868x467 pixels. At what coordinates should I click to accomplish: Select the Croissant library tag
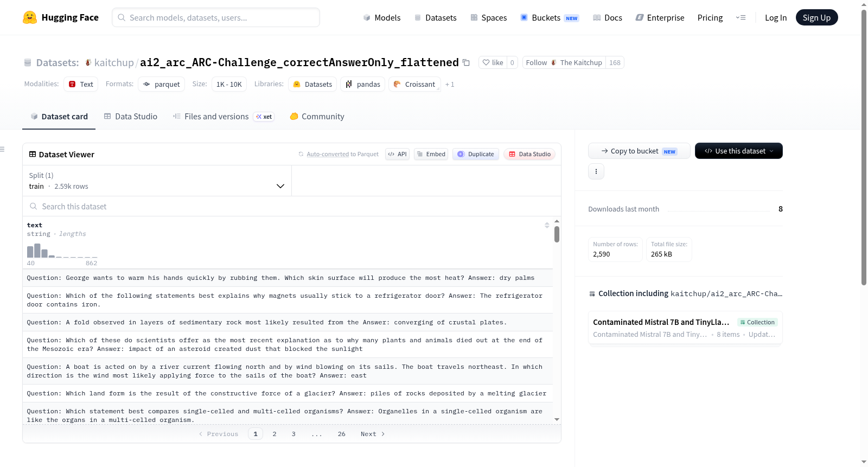click(x=414, y=84)
